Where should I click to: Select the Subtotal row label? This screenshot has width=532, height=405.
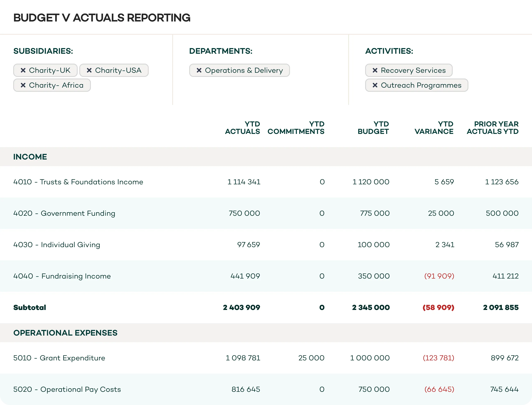click(x=30, y=307)
